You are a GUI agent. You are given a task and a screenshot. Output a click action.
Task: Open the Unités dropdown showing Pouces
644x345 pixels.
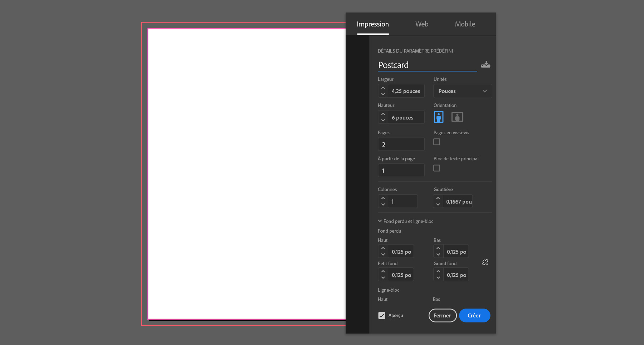click(x=463, y=91)
